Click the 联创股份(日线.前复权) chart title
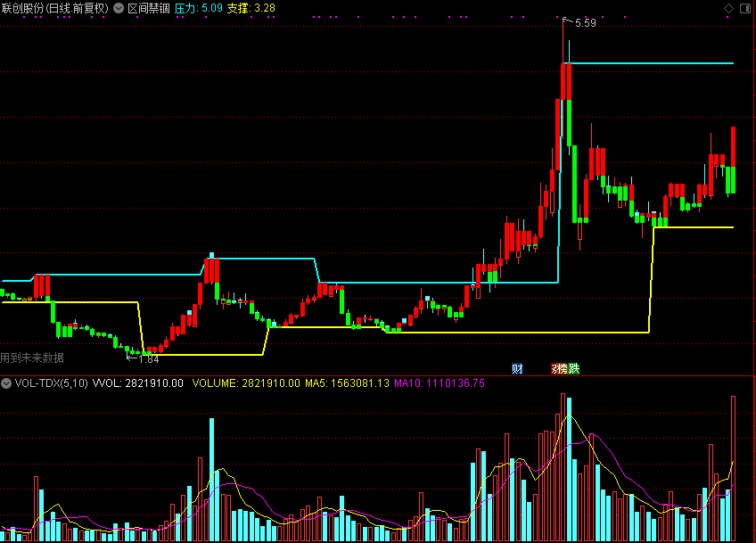This screenshot has height=543, width=756. [54, 8]
